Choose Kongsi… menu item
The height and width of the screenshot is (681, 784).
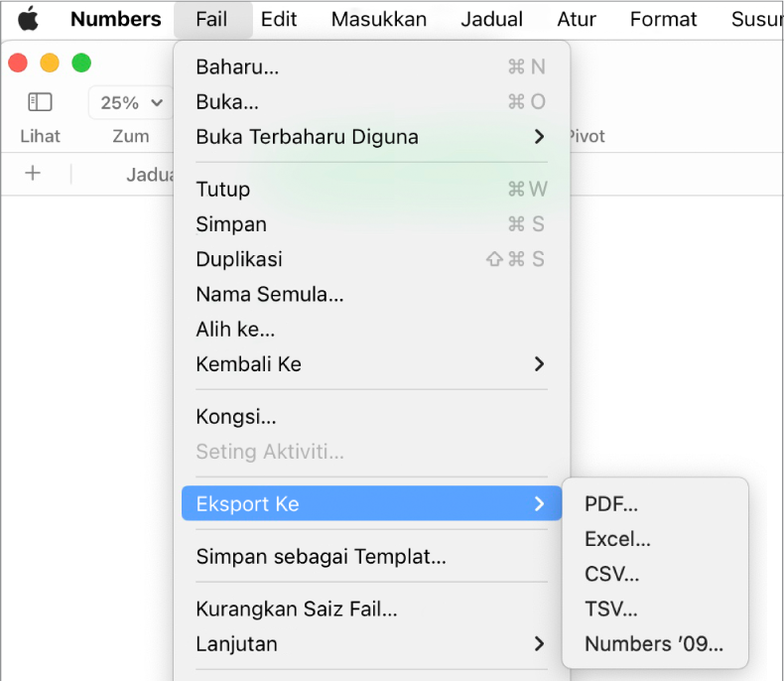point(371,417)
